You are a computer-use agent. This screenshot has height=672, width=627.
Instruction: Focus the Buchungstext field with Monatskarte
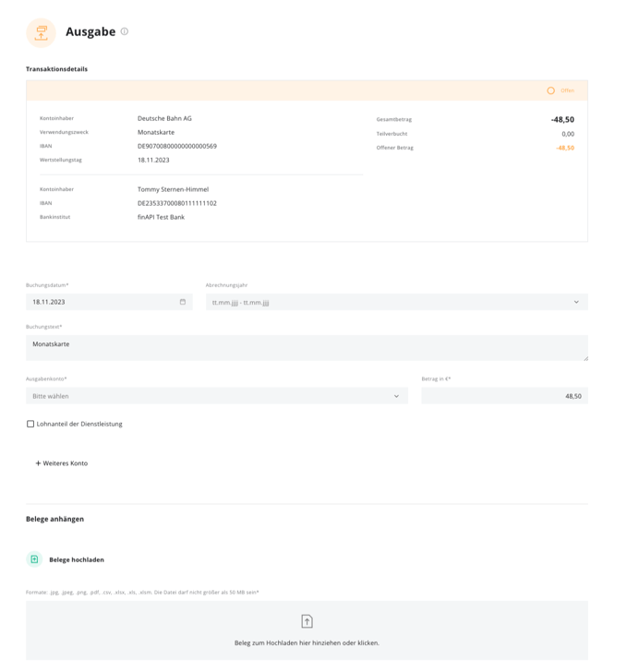[307, 348]
